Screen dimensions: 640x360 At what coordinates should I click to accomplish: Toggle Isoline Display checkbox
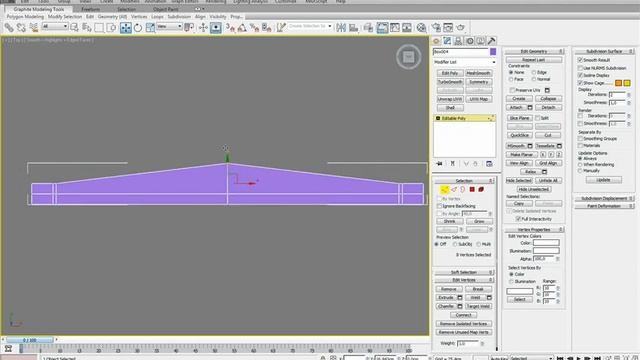pos(580,75)
